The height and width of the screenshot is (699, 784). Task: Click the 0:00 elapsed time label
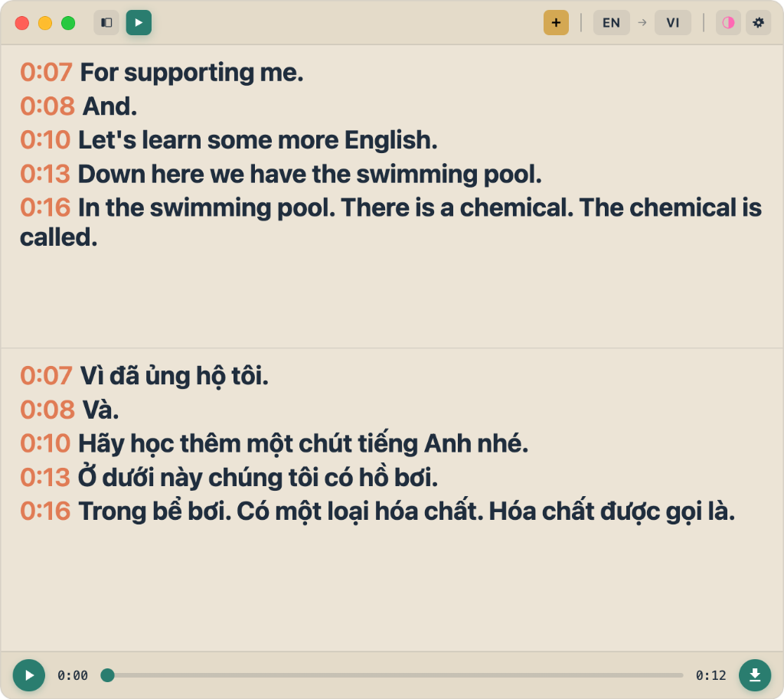[x=72, y=675]
